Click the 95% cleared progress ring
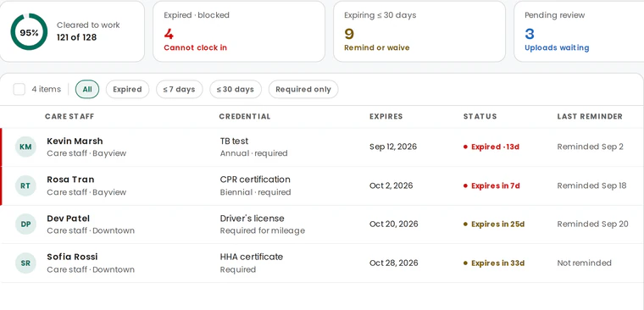The width and height of the screenshot is (644, 310). click(x=29, y=31)
